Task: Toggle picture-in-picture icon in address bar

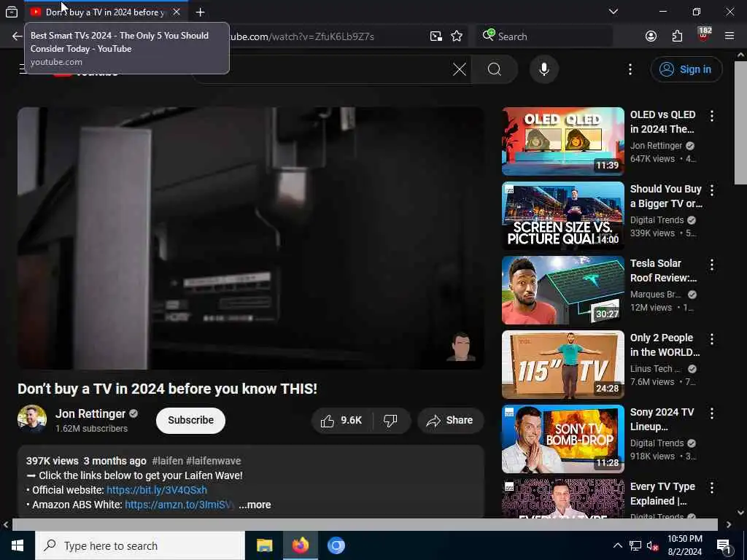Action: point(436,36)
